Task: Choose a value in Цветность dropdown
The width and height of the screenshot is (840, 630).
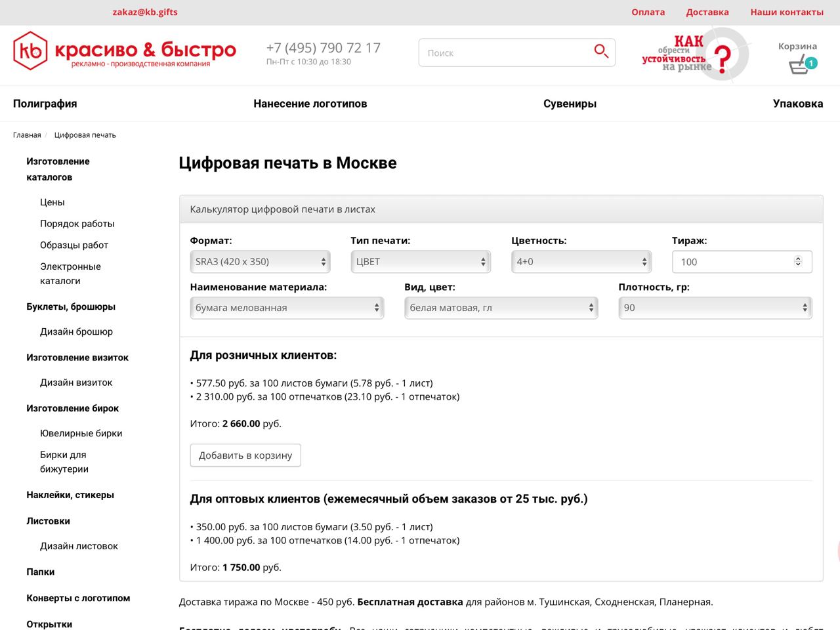Action: [x=581, y=262]
